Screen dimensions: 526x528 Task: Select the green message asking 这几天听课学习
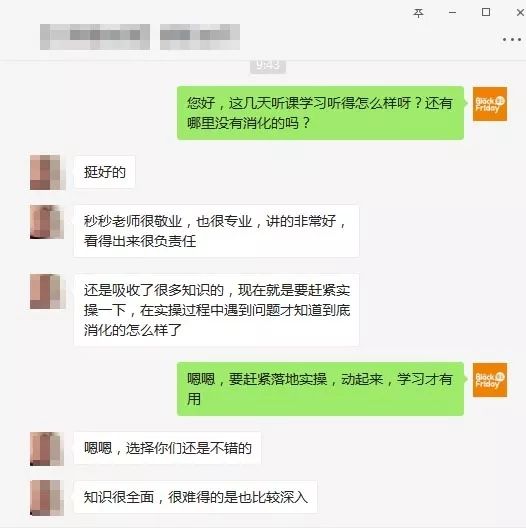pos(320,113)
